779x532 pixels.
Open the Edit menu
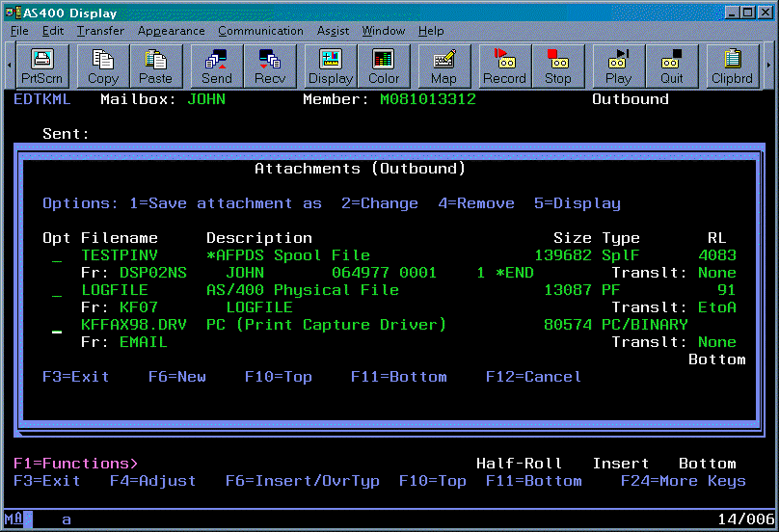tap(53, 31)
